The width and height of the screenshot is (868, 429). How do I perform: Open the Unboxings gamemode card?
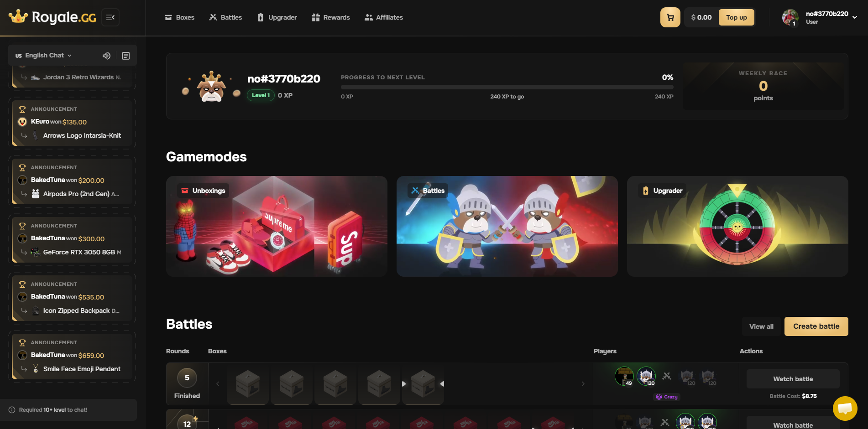(277, 226)
